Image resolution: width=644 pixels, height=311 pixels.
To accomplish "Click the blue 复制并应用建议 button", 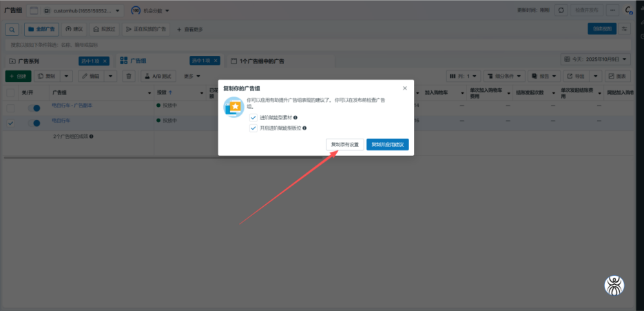I will [x=389, y=145].
